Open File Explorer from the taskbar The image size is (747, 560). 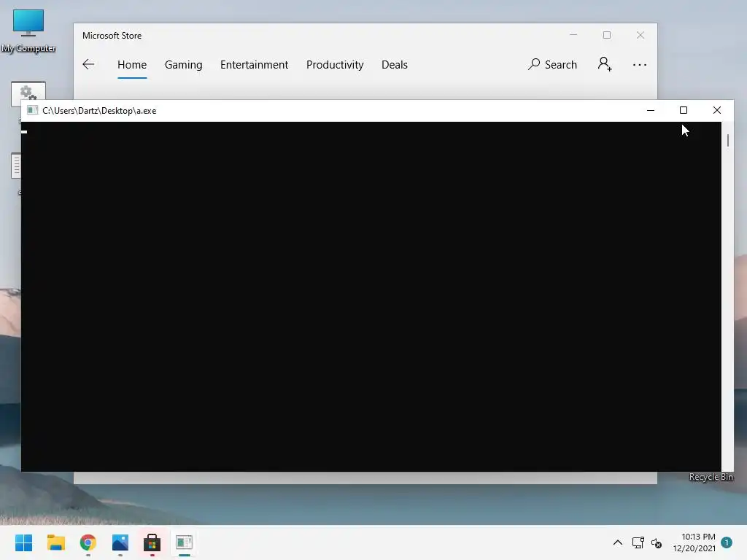55,542
